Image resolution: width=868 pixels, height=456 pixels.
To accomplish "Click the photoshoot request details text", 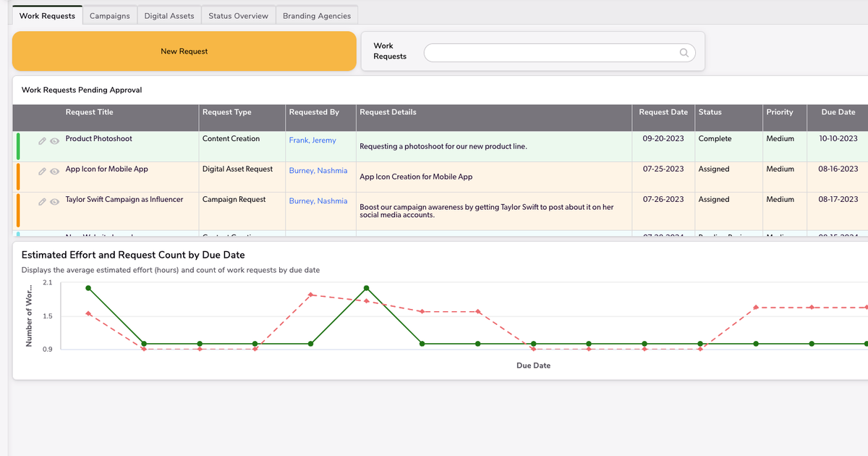I will tap(443, 147).
